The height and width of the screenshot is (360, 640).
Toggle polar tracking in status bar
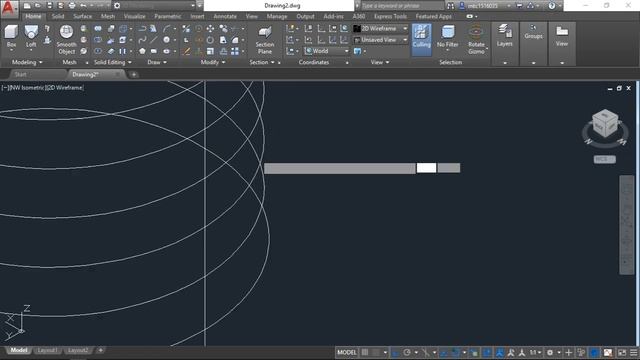(x=407, y=352)
